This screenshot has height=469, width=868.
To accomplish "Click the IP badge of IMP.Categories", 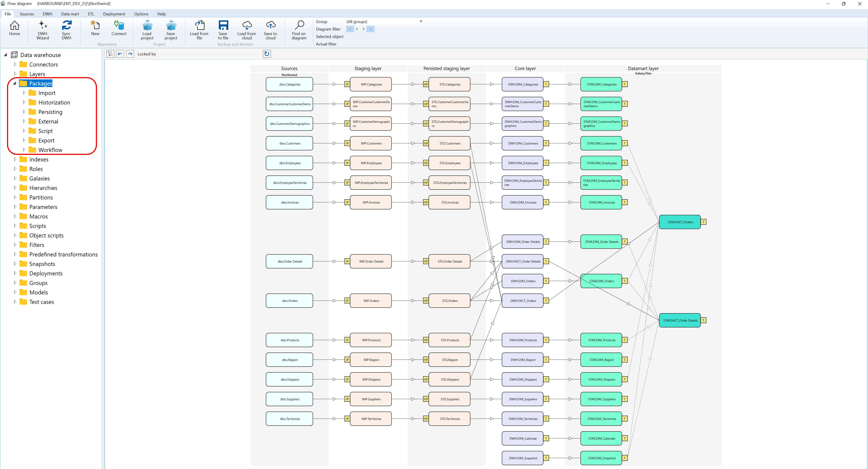I will (x=347, y=84).
